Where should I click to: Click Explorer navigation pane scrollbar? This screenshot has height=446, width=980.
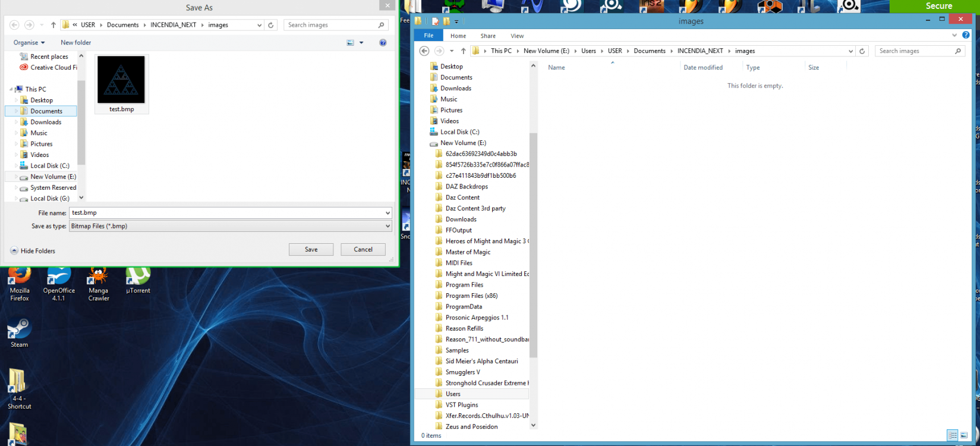(x=533, y=245)
